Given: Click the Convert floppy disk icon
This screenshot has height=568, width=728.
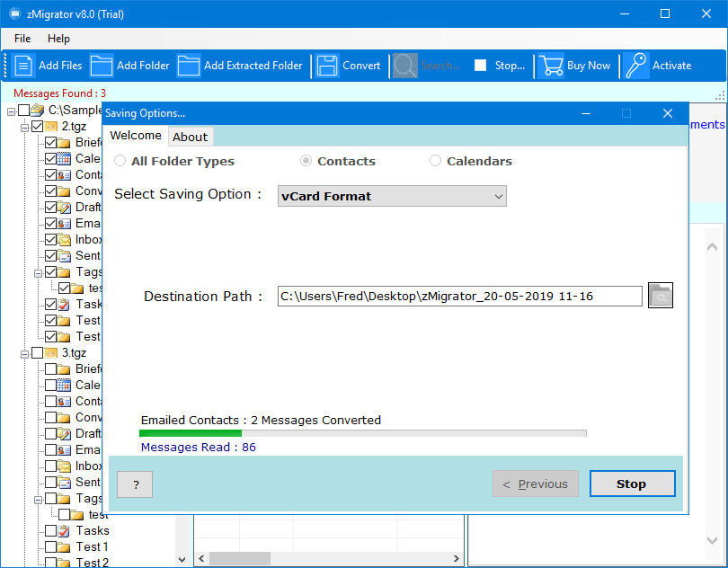Looking at the screenshot, I should pyautogui.click(x=327, y=66).
